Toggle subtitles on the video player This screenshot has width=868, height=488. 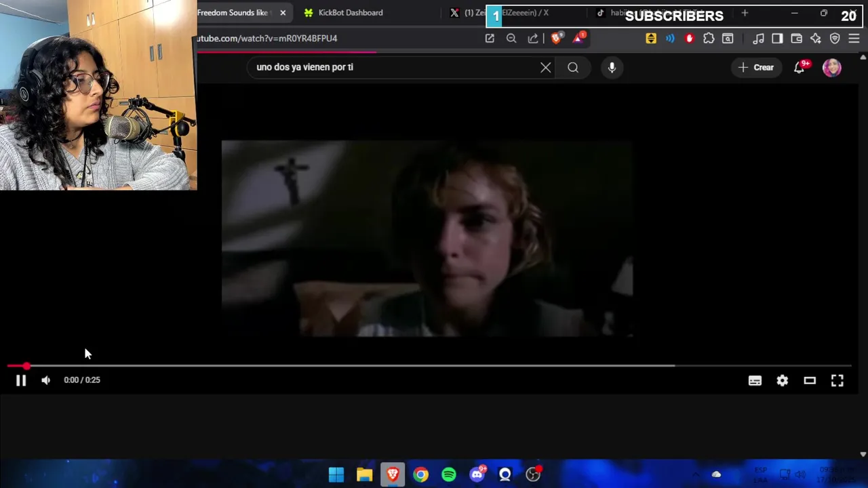click(x=755, y=381)
